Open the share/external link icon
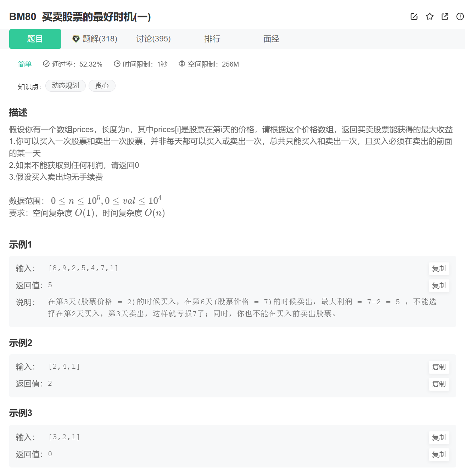Image resolution: width=465 pixels, height=476 pixels. click(445, 17)
